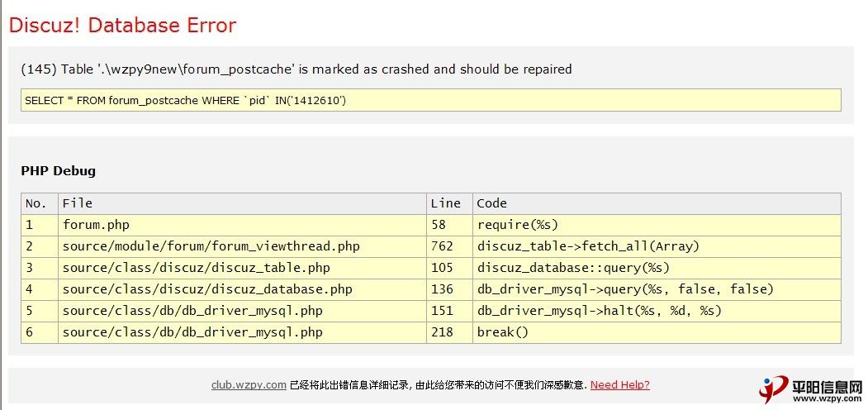This screenshot has height=410, width=868.
Task: Click the PHP Debug heading
Action: point(58,170)
